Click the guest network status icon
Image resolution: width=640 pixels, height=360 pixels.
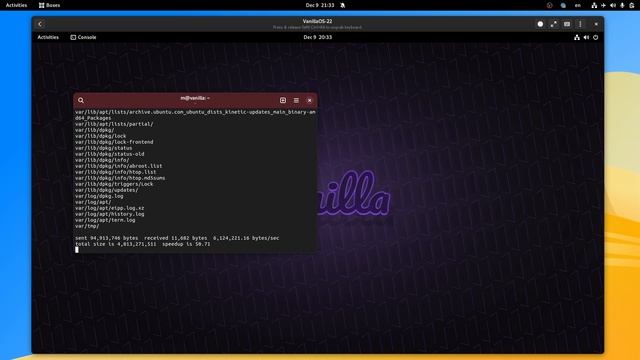[x=577, y=38]
